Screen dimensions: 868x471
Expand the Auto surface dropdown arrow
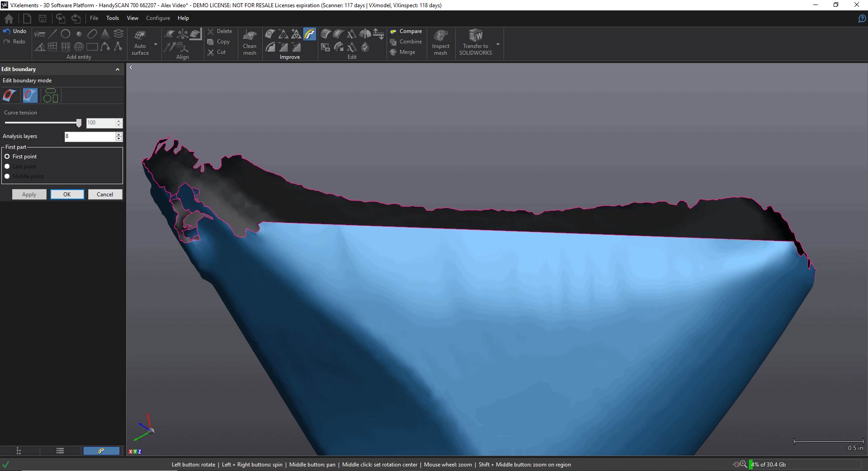(x=156, y=44)
